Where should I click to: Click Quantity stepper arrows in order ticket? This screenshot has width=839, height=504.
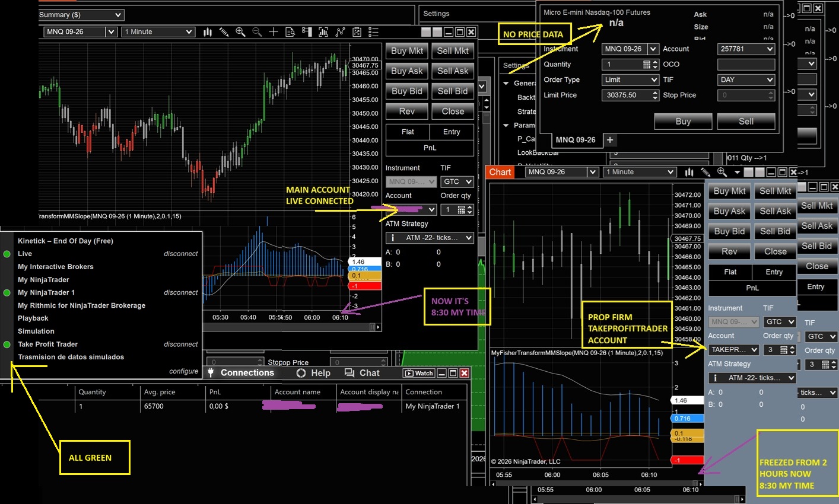(655, 64)
